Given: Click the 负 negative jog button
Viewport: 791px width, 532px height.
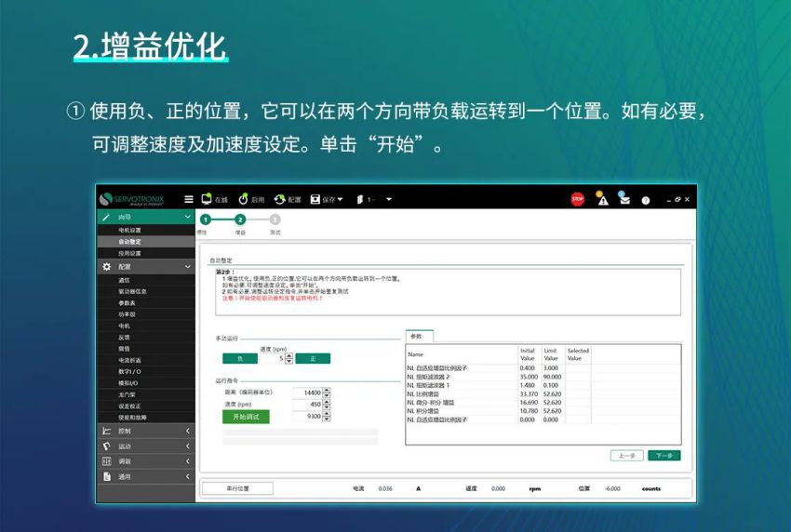Looking at the screenshot, I should tap(240, 358).
